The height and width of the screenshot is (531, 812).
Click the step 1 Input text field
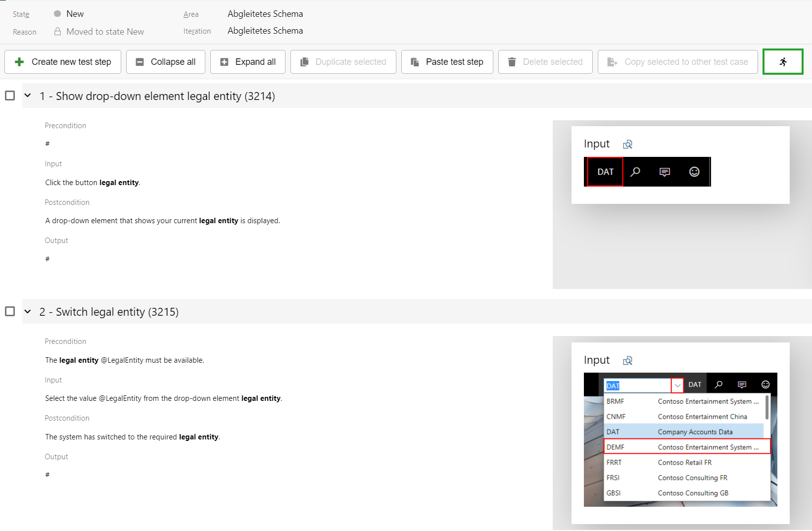point(93,183)
